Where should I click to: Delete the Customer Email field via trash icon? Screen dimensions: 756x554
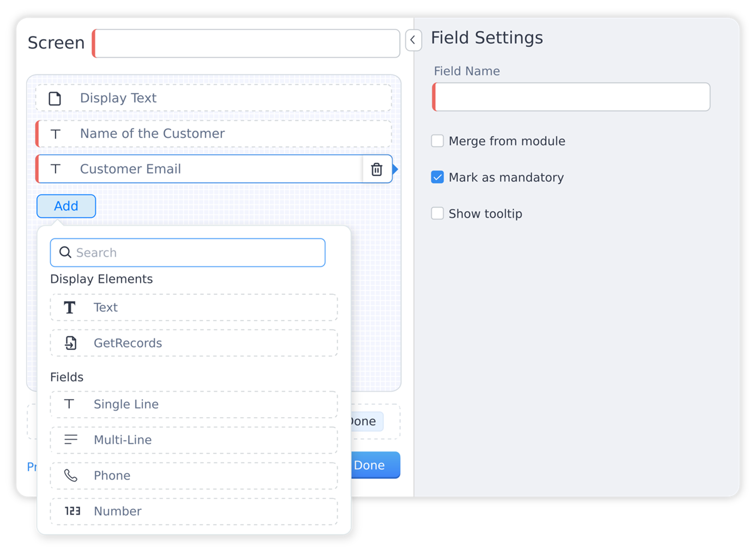coord(376,170)
